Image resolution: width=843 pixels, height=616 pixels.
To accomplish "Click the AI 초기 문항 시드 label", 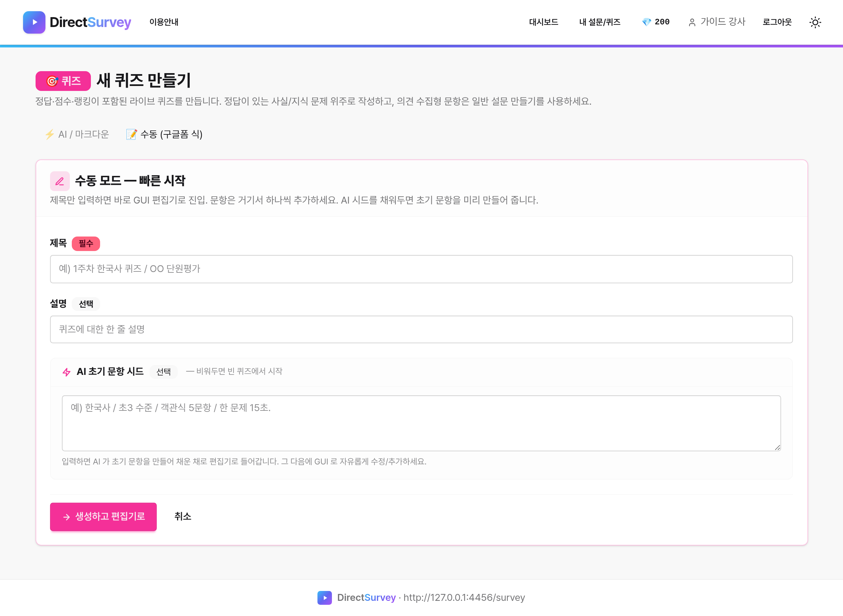I will click(110, 371).
